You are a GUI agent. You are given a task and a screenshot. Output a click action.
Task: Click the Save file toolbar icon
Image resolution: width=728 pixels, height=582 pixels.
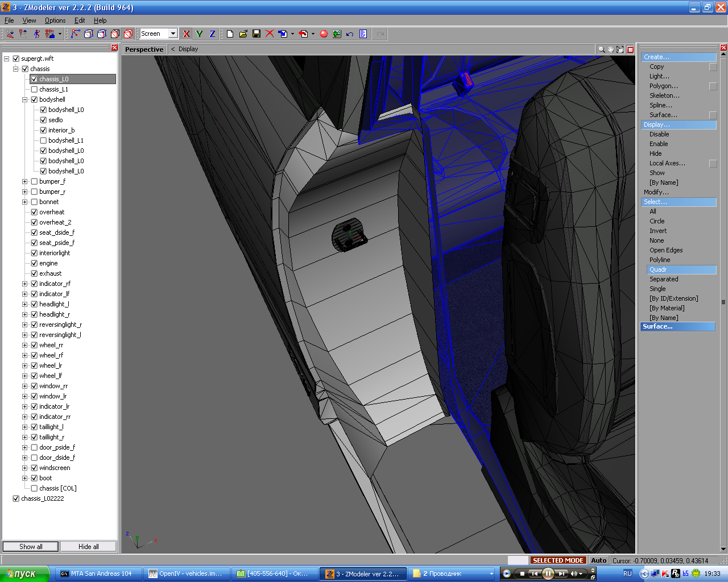coord(257,34)
